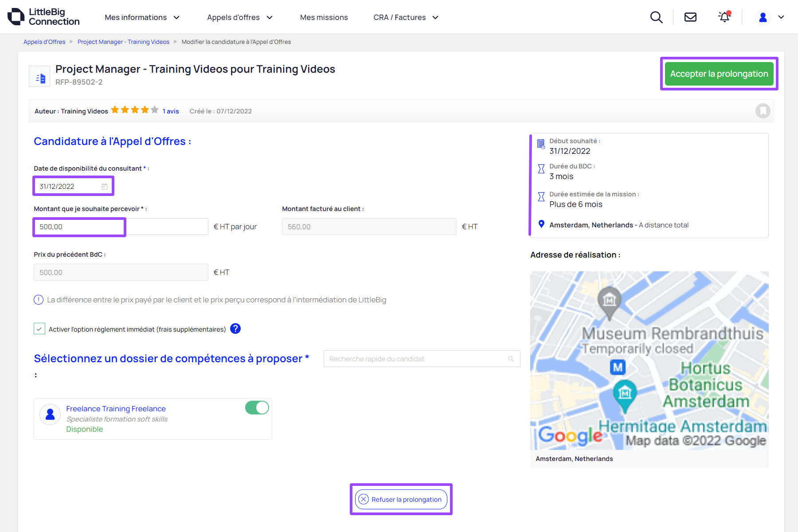This screenshot has width=798, height=532.
Task: Click the blue Metro M icon on map
Action: click(618, 367)
